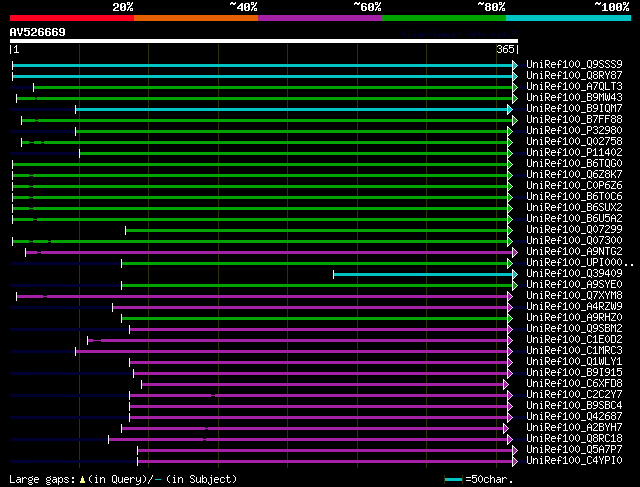This screenshot has width=640, height=487.
Task: Click the short cyan alignment bar for Q39409
Action: (425, 274)
